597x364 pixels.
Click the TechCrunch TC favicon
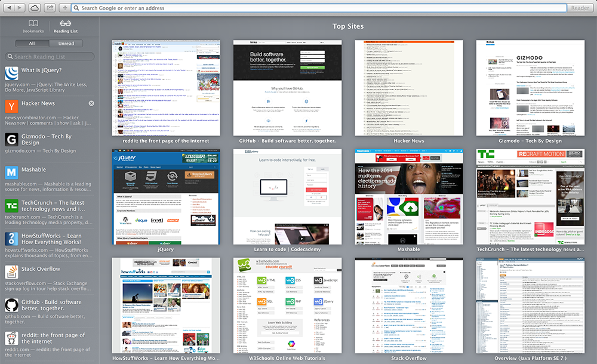(11, 206)
